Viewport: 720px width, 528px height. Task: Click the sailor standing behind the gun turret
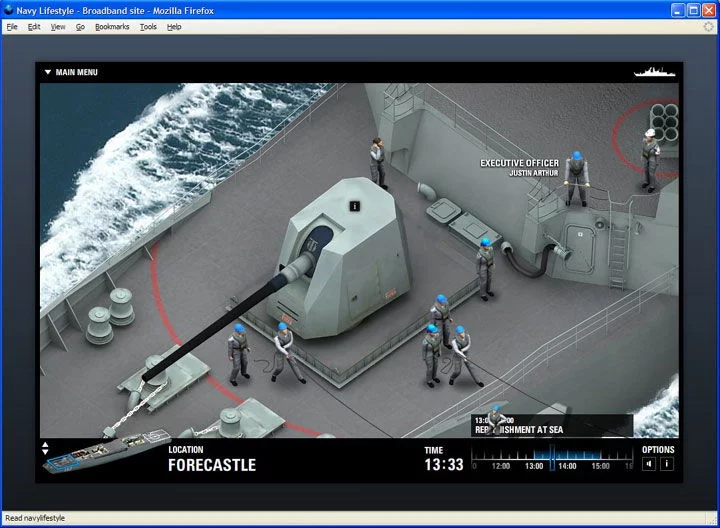click(378, 162)
